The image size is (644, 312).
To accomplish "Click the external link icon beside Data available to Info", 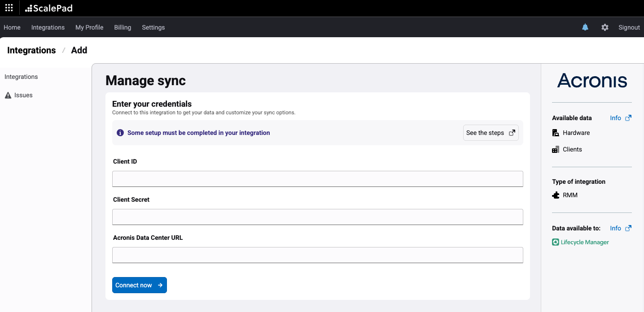I will click(628, 228).
